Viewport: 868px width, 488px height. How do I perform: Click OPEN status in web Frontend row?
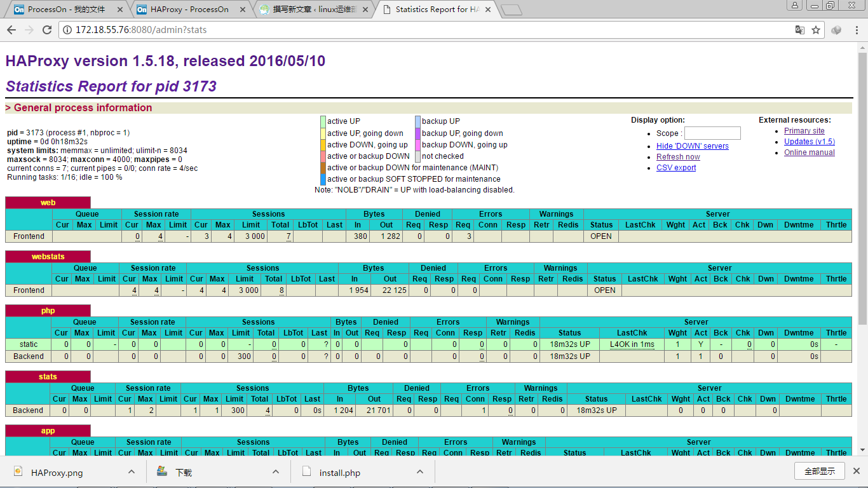601,236
